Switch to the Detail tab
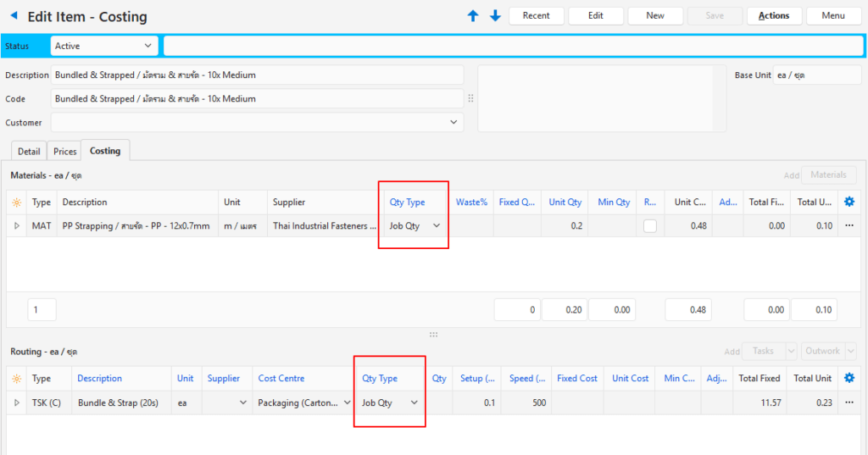868x455 pixels. tap(29, 151)
